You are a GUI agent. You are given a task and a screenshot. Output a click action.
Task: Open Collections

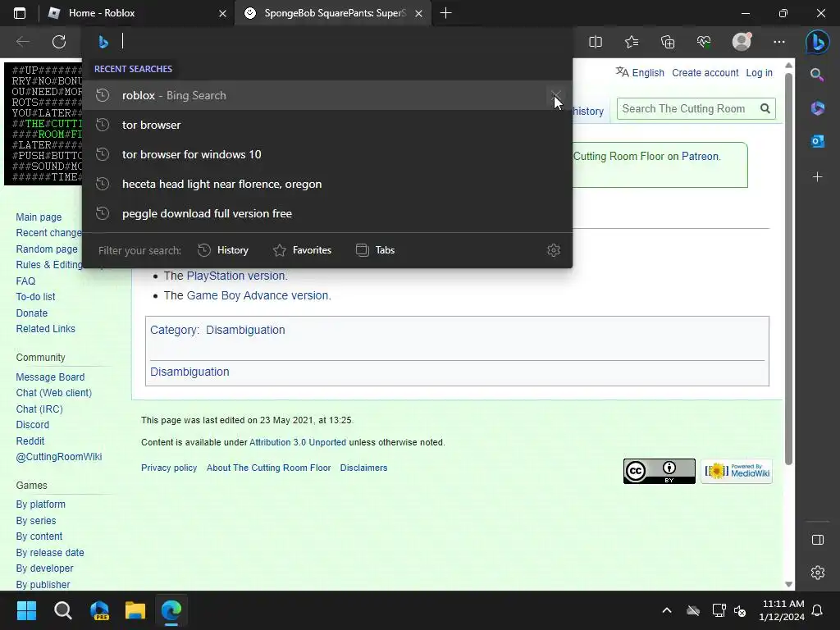(x=668, y=42)
